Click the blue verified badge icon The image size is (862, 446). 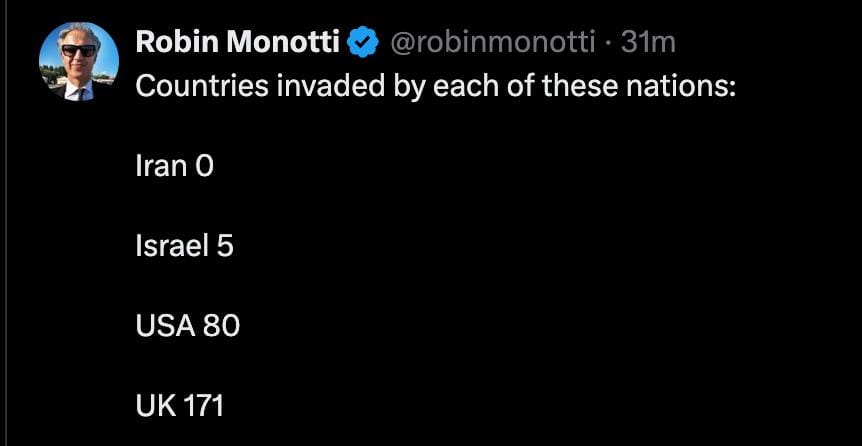pos(362,42)
